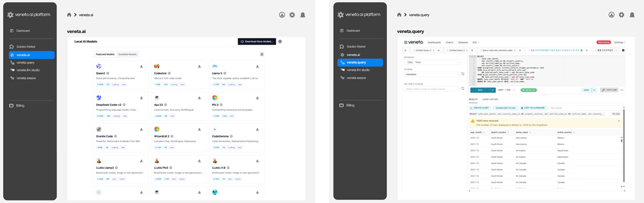Open veneta.weave in right window sidebar

(x=356, y=78)
